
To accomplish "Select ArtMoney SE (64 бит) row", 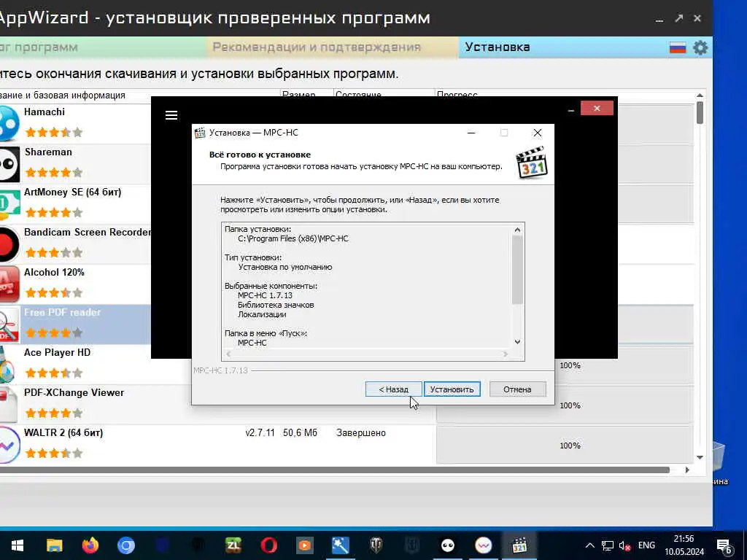I will 75,204.
